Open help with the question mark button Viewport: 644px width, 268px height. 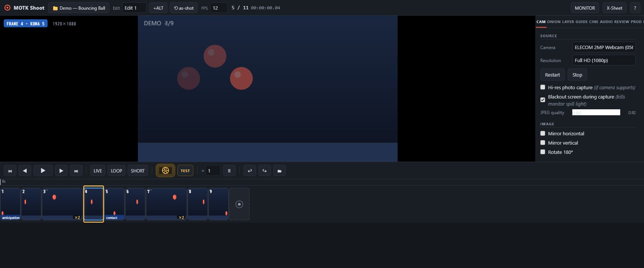635,8
